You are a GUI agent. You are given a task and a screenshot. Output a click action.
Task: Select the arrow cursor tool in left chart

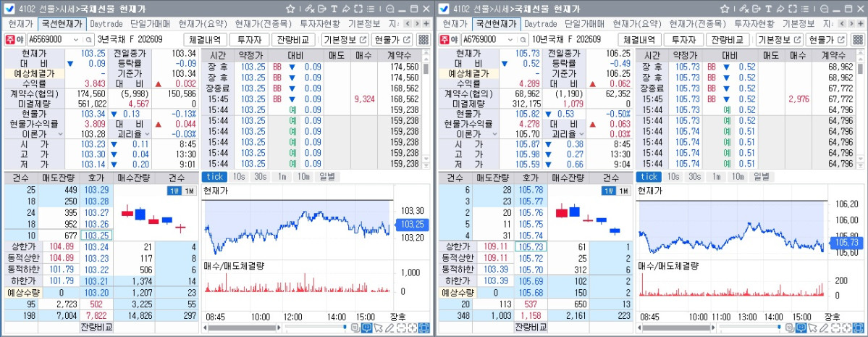click(378, 328)
